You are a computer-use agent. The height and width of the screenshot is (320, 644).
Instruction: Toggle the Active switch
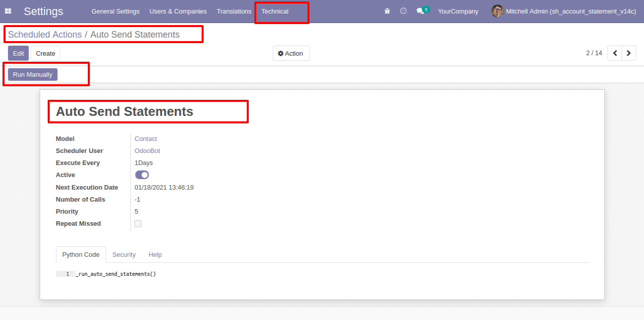click(142, 175)
